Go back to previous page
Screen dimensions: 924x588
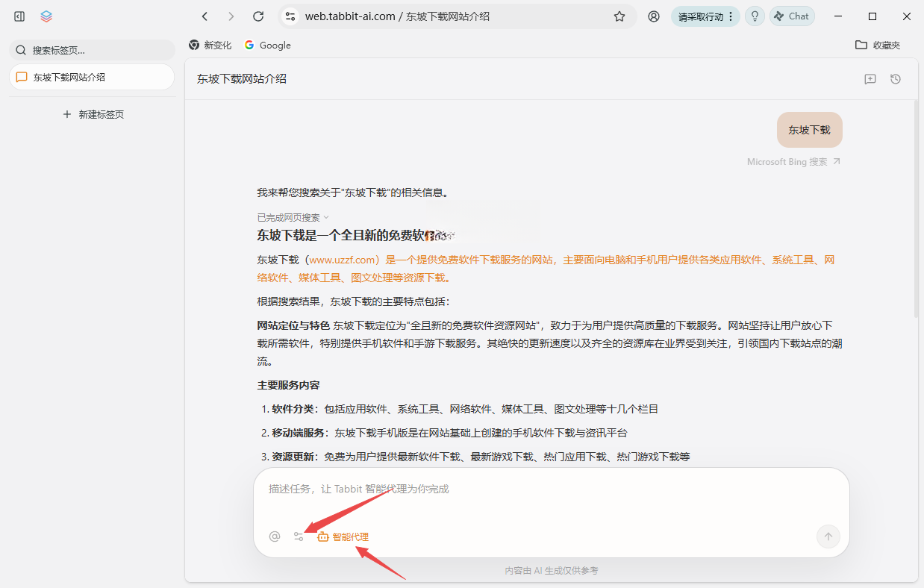click(x=205, y=16)
